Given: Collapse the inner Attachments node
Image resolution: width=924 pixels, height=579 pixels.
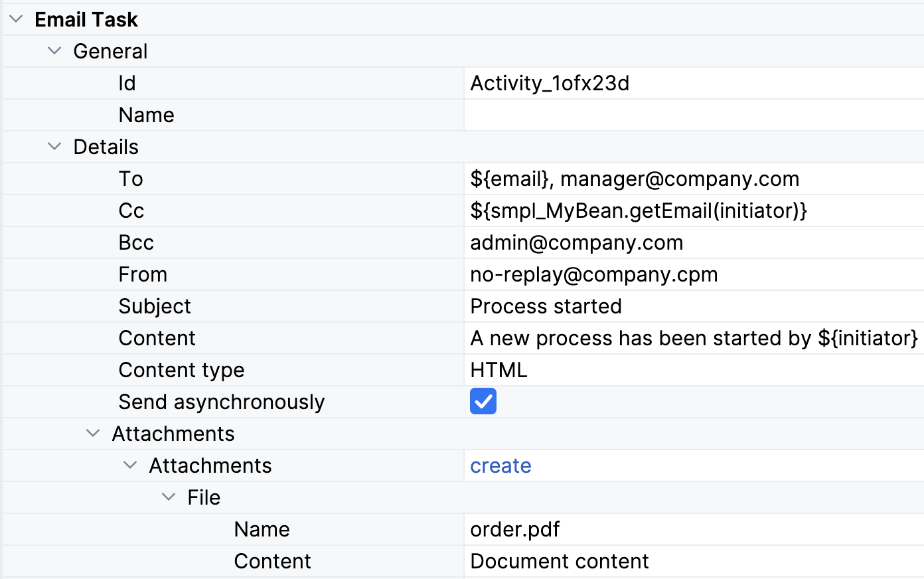Looking at the screenshot, I should tap(131, 465).
